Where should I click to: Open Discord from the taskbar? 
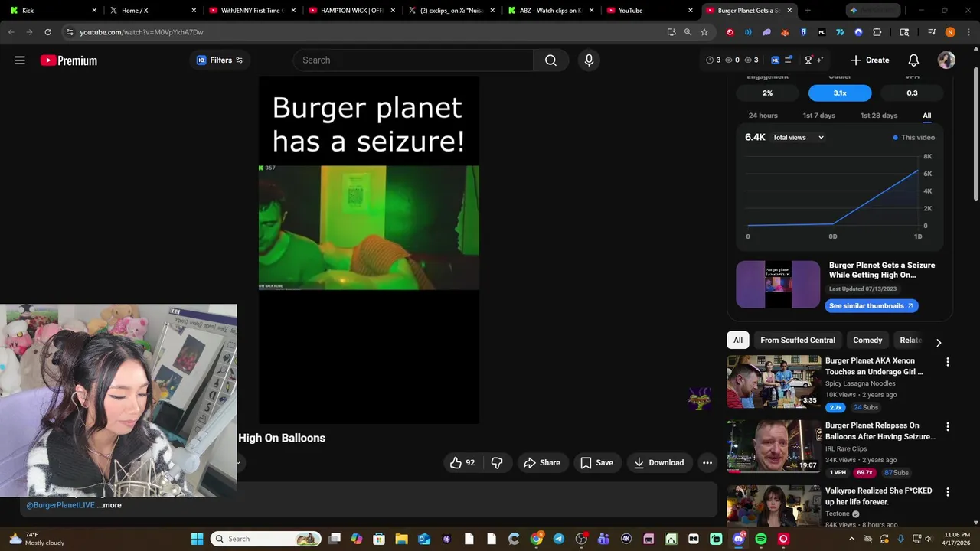(739, 539)
